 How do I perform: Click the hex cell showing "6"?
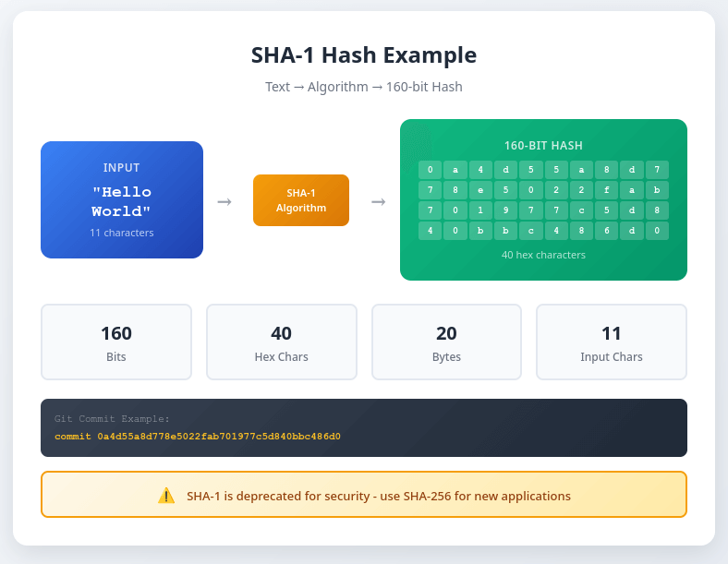click(606, 231)
